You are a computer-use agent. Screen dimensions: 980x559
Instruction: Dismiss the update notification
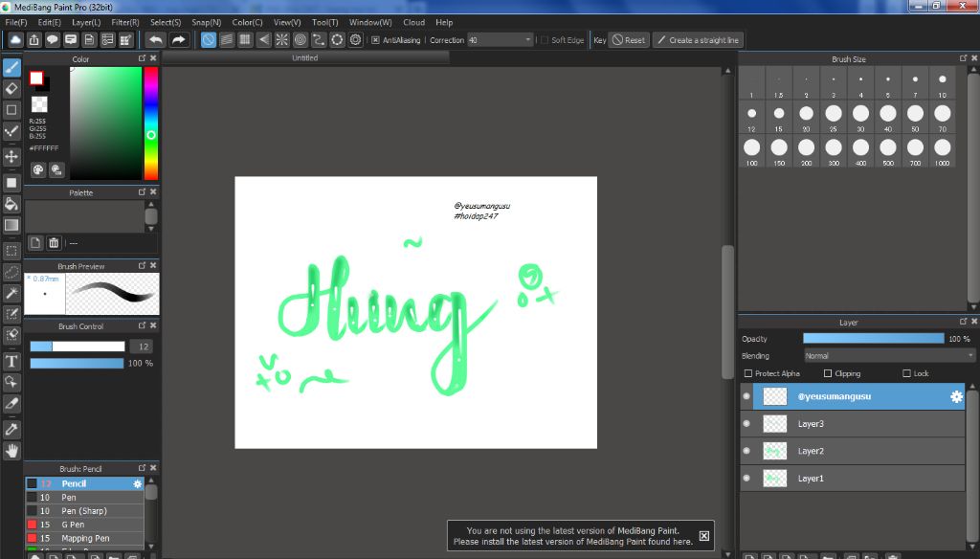pos(703,536)
